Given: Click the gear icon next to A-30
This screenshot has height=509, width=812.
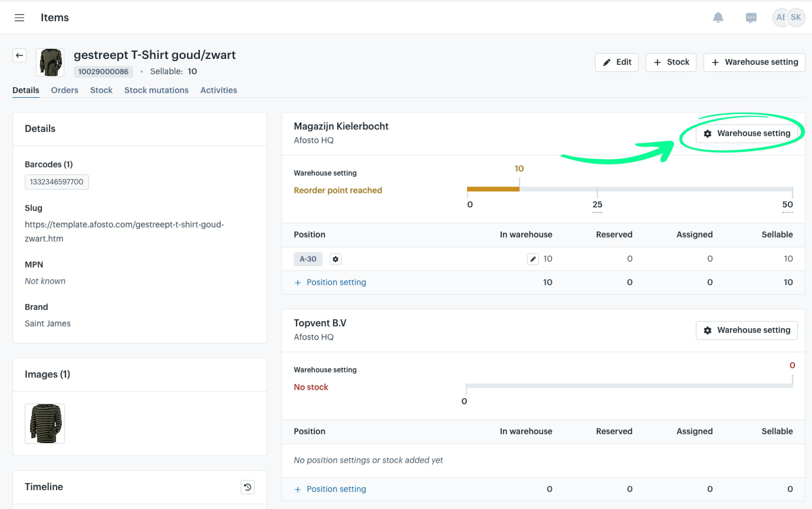Looking at the screenshot, I should tap(335, 259).
